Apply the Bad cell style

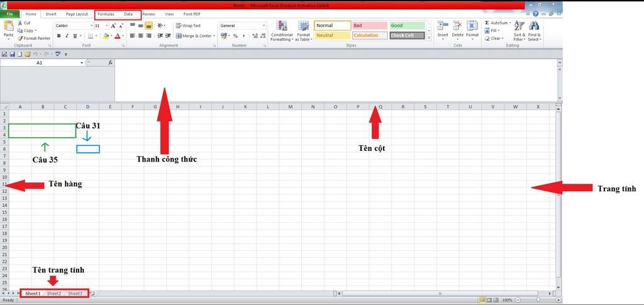tap(370, 25)
